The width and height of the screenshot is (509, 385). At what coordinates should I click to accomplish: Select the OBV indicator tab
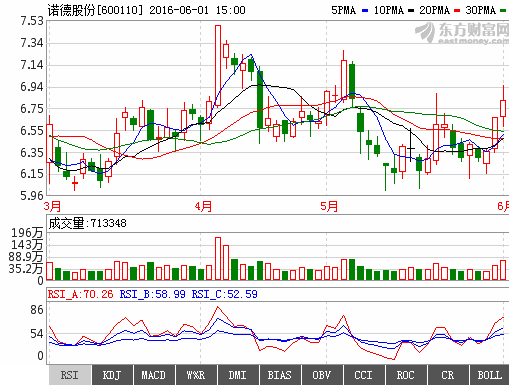coord(322,375)
